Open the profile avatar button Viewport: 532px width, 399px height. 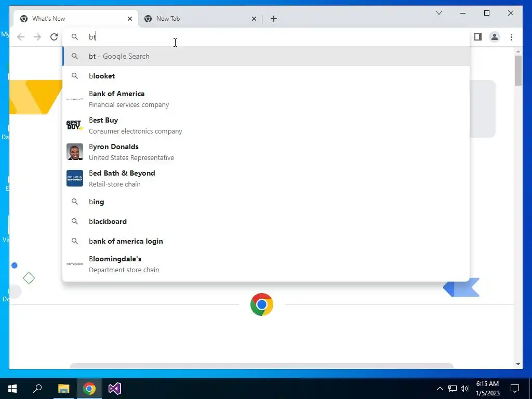pos(495,37)
